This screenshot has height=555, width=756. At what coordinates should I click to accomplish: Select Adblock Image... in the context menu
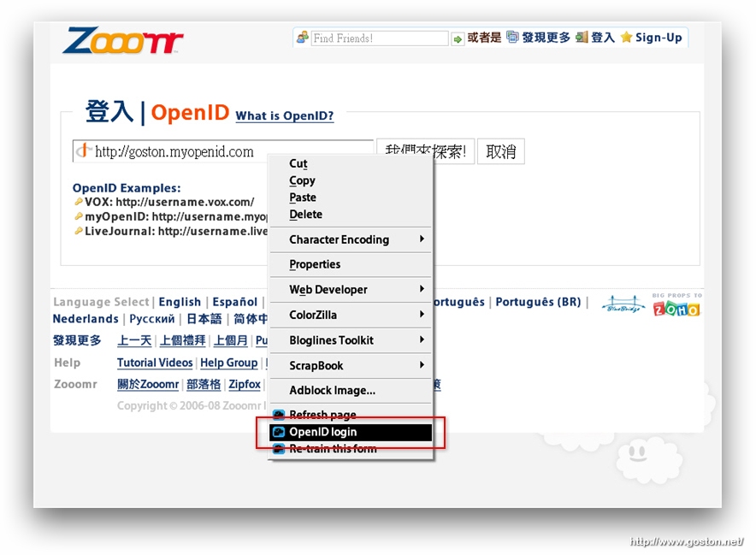tap(351, 390)
